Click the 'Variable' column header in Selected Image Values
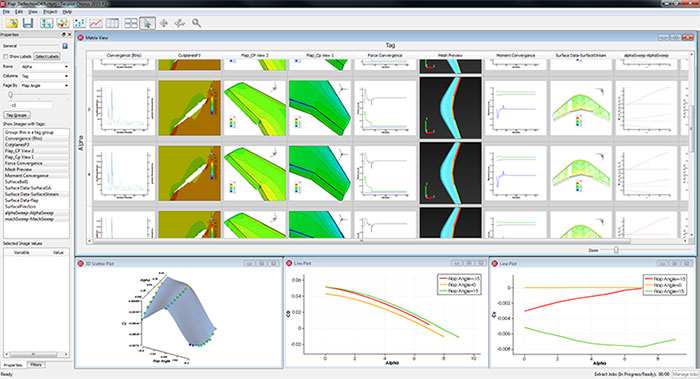The height and width of the screenshot is (379, 700). [21, 253]
